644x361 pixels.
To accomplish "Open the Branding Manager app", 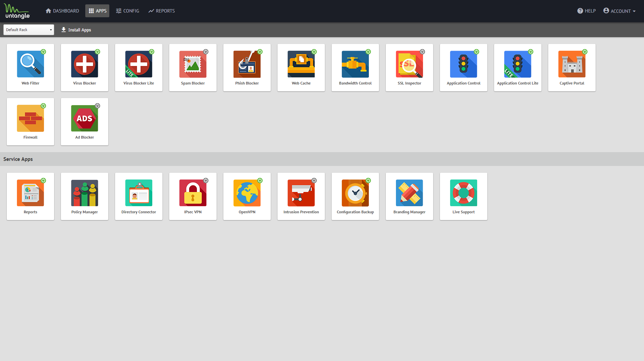I will coord(409,196).
